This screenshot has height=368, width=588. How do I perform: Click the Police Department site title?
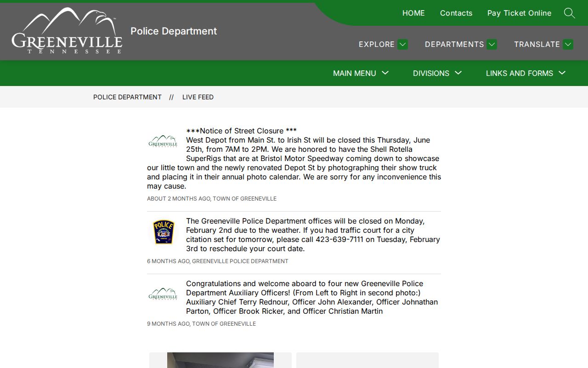tap(174, 31)
